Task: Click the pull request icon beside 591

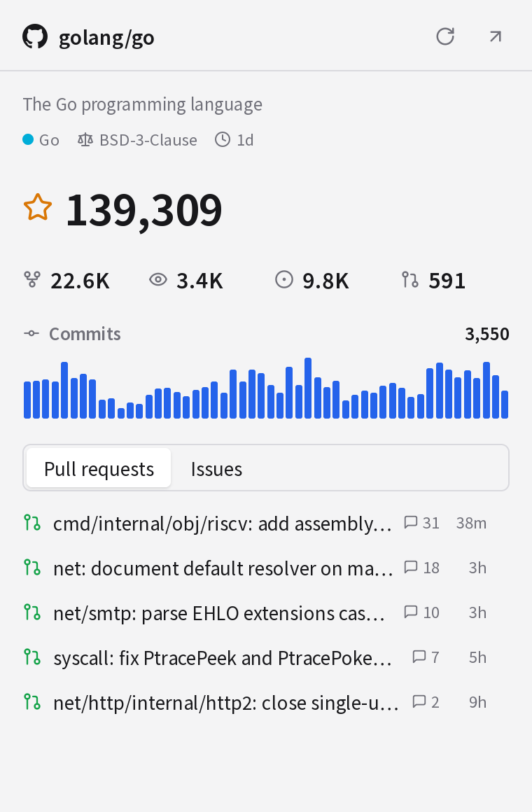Action: pos(409,279)
